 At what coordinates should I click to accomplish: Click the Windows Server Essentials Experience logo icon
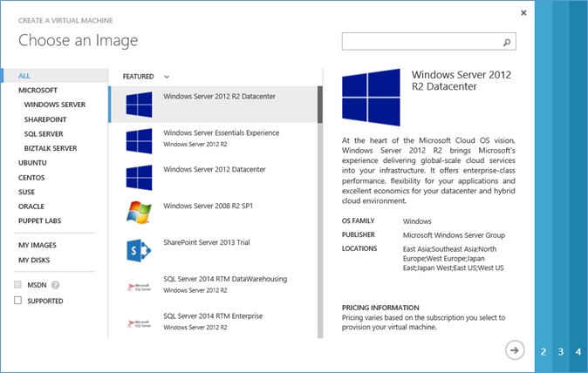point(139,141)
